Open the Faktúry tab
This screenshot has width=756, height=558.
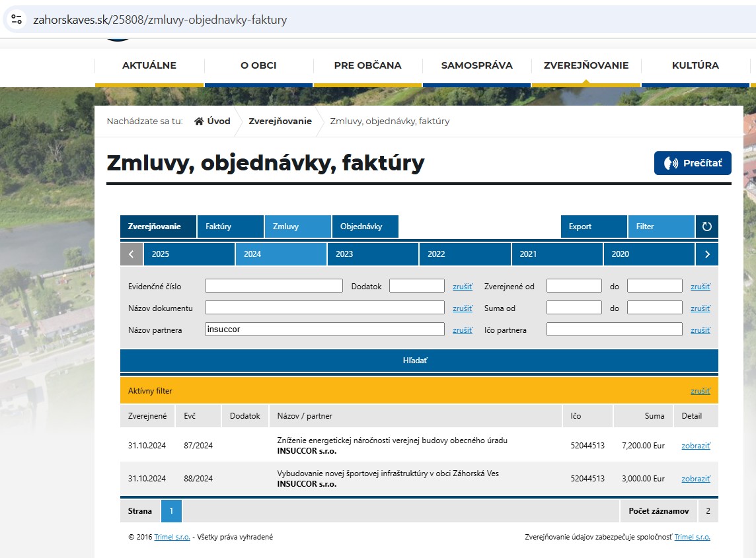tap(230, 227)
